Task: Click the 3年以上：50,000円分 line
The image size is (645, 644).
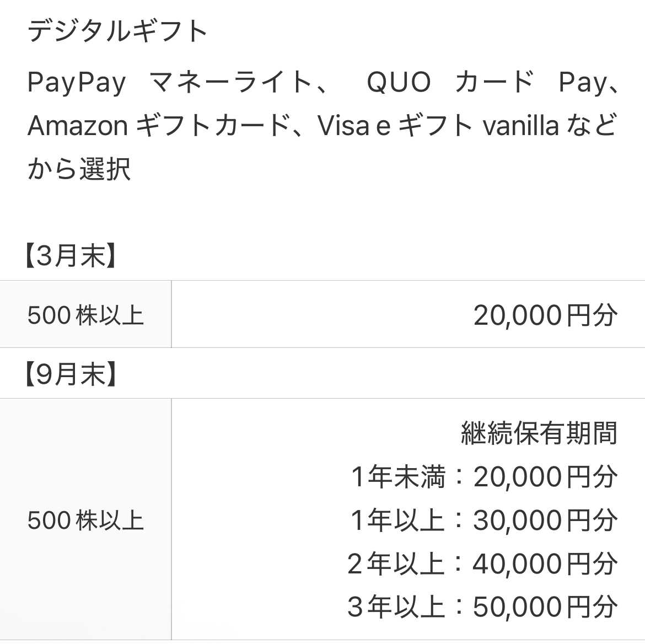Action: (483, 607)
